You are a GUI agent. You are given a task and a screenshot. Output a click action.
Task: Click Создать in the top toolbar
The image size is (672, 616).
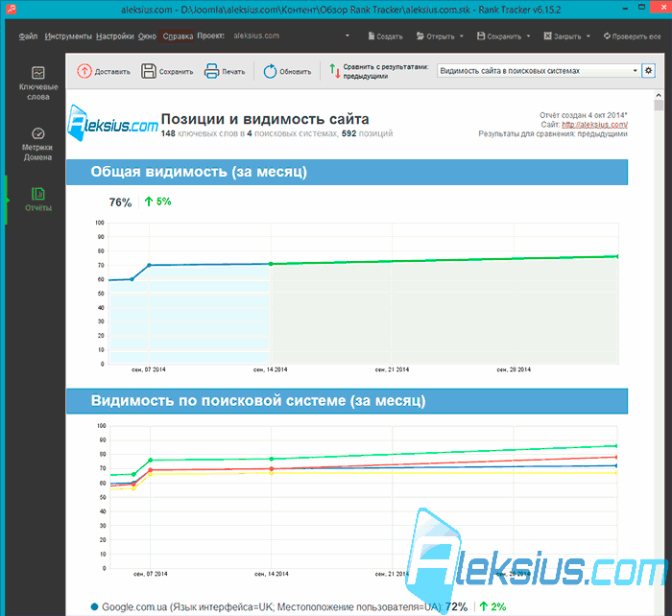[x=385, y=36]
